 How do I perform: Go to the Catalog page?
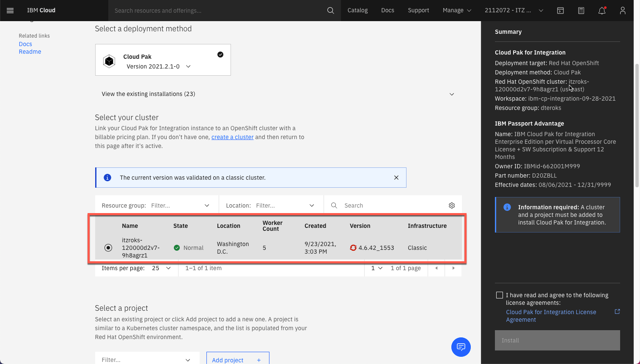click(x=357, y=10)
